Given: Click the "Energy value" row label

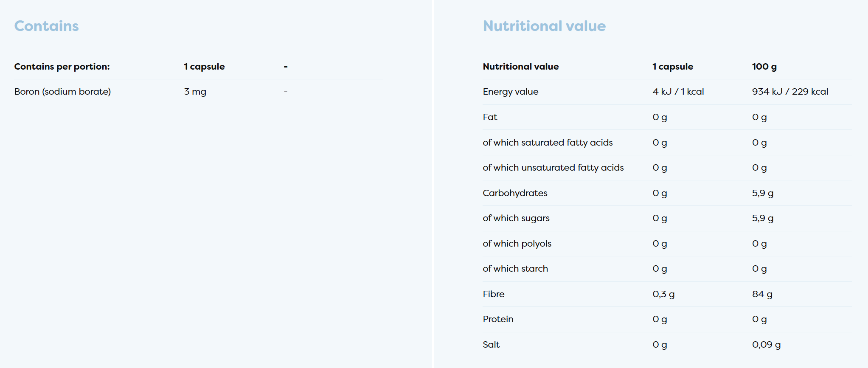Looking at the screenshot, I should [510, 92].
